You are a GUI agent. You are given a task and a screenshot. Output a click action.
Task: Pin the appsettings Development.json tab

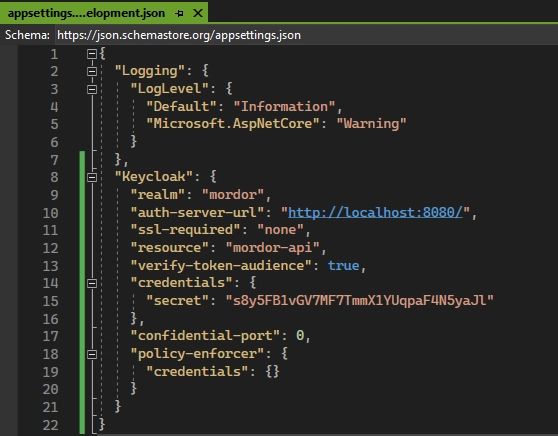pos(179,14)
